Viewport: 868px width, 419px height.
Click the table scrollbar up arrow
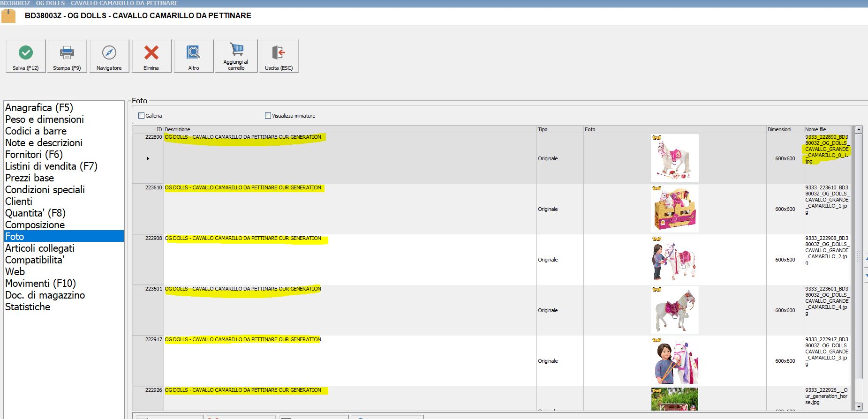pyautogui.click(x=859, y=130)
